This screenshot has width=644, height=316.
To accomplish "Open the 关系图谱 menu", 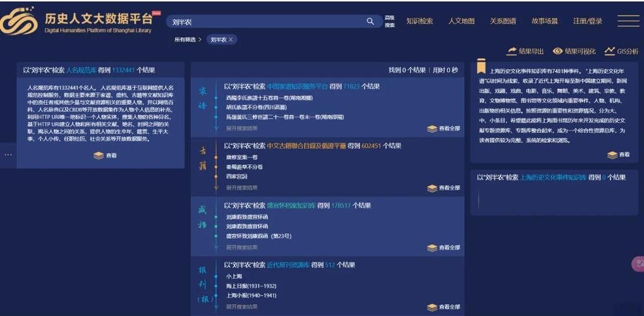I will [x=502, y=21].
